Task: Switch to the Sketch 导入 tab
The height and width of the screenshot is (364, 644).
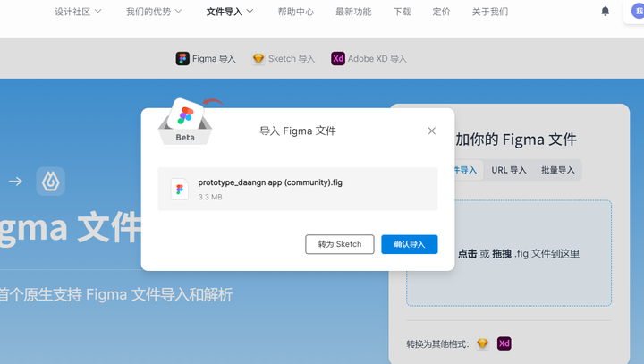Action: 284,59
